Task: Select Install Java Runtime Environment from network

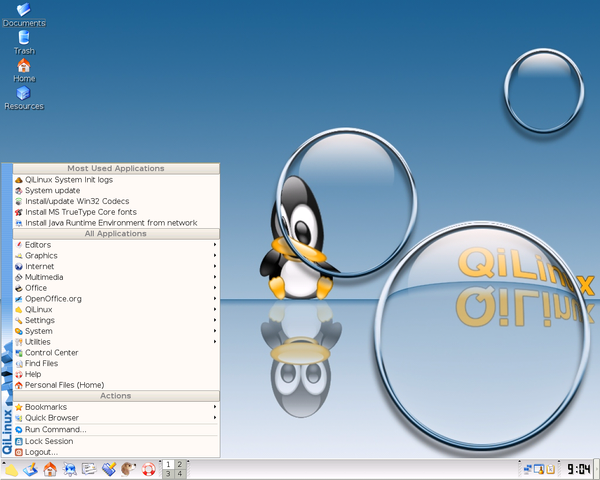Action: click(116, 223)
